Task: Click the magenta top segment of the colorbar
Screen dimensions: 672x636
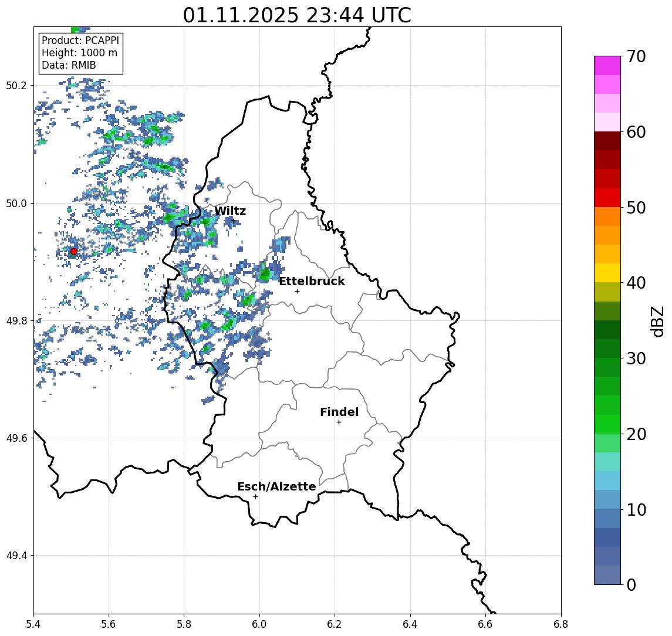Action: pyautogui.click(x=607, y=66)
